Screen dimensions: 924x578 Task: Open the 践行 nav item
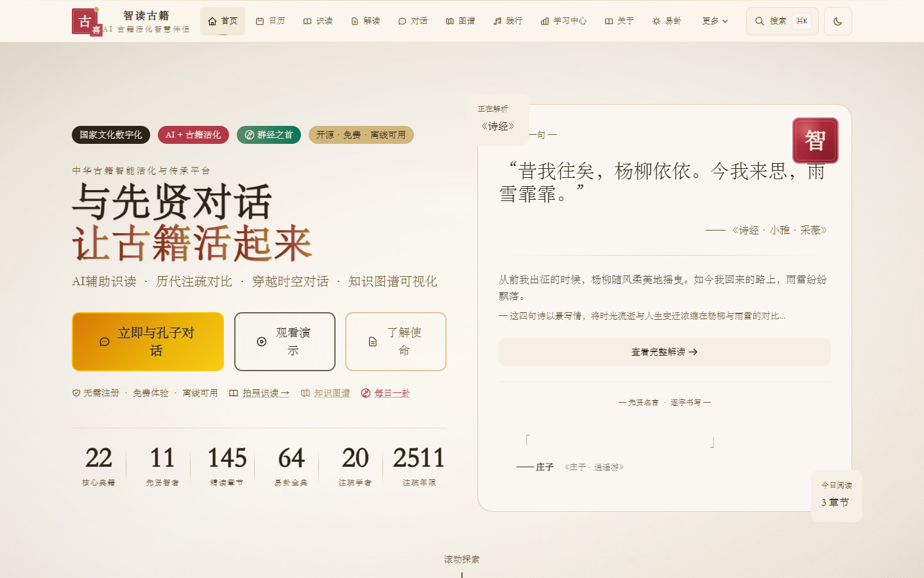pos(508,21)
